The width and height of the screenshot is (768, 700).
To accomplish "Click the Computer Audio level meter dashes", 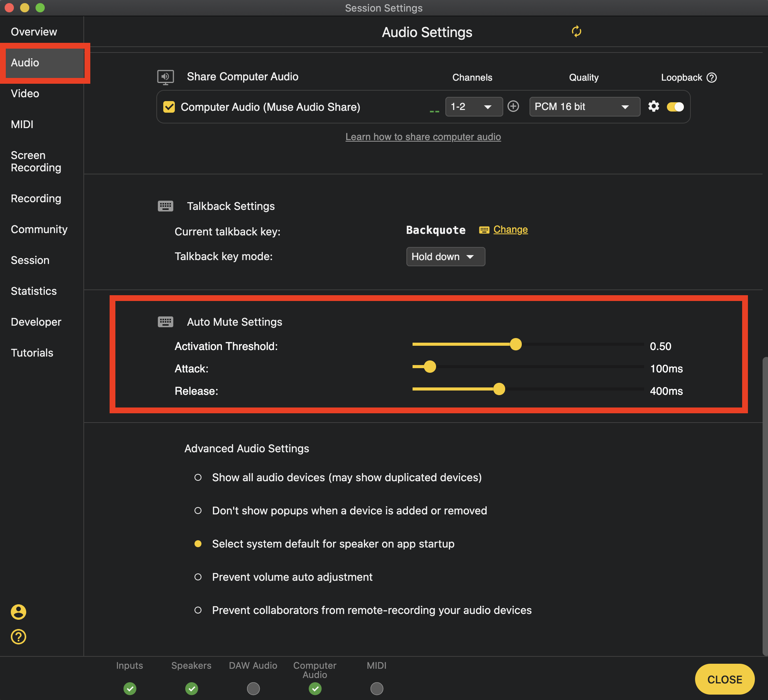I will [434, 112].
